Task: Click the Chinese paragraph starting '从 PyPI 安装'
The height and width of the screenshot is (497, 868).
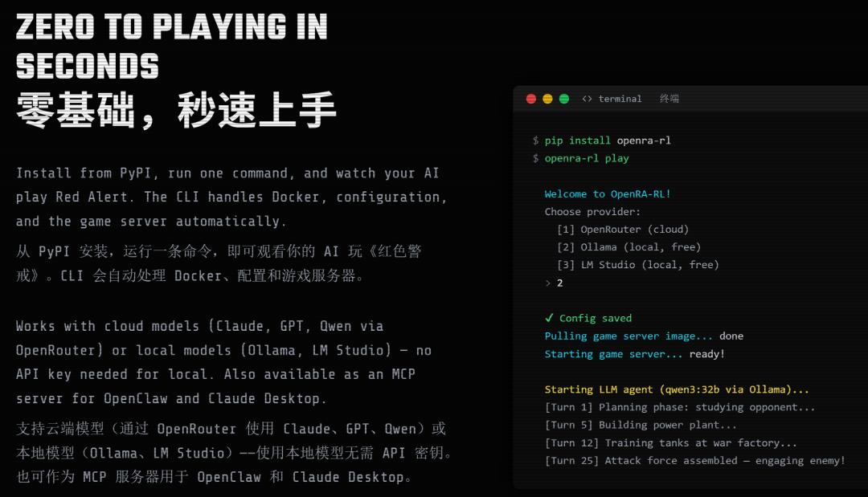Action: (219, 263)
